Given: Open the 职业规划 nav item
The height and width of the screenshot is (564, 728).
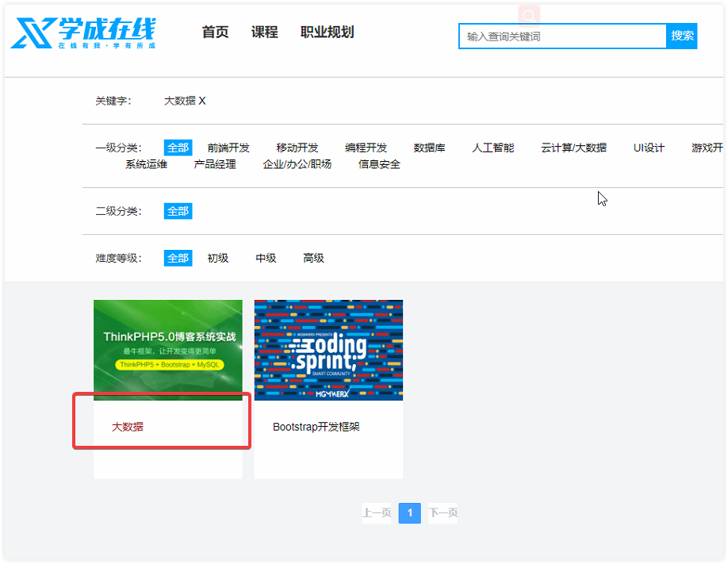Looking at the screenshot, I should pos(327,32).
